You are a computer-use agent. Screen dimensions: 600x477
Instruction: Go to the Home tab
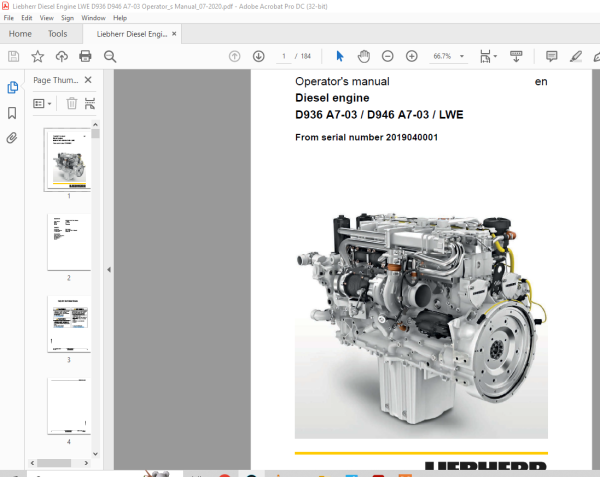pos(20,34)
